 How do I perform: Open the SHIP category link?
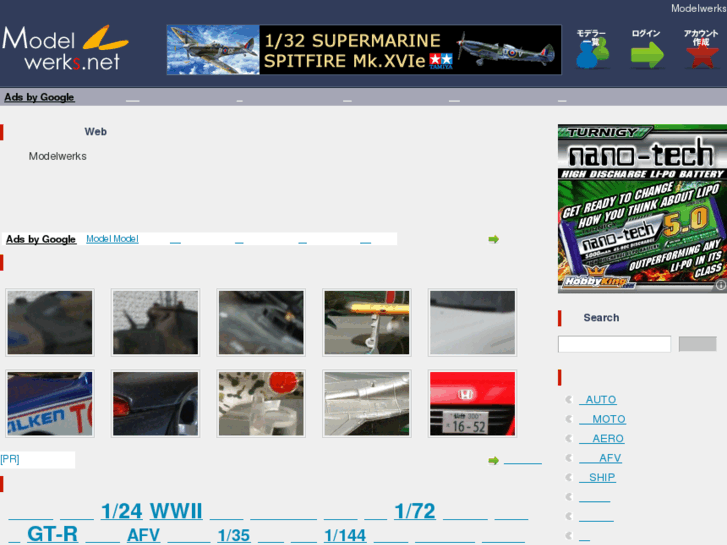598,478
